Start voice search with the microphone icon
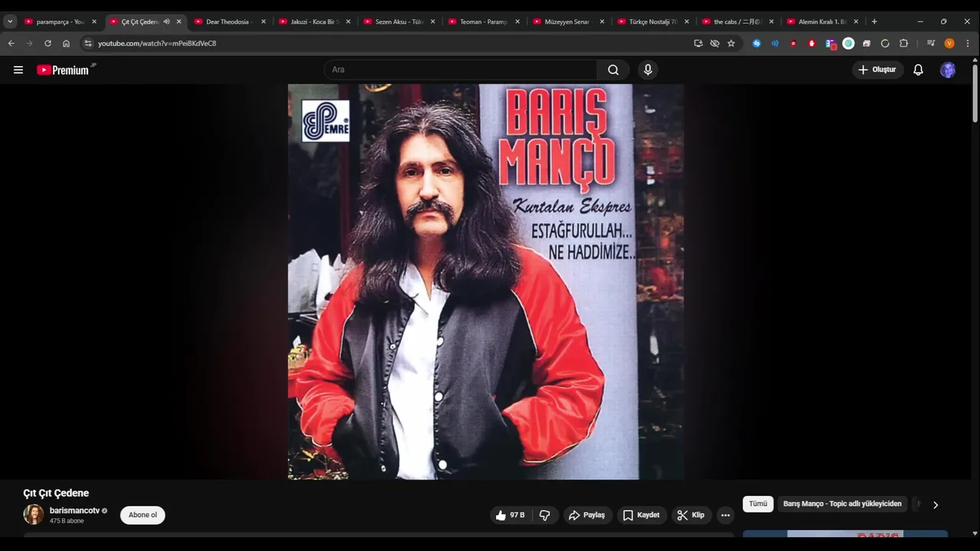The image size is (980, 551). (x=648, y=70)
